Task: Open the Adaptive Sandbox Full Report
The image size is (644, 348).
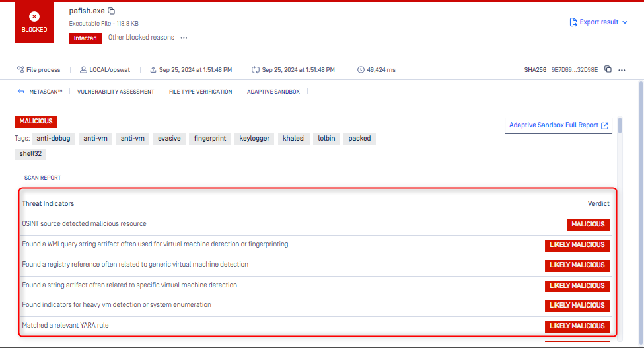Action: [x=558, y=125]
